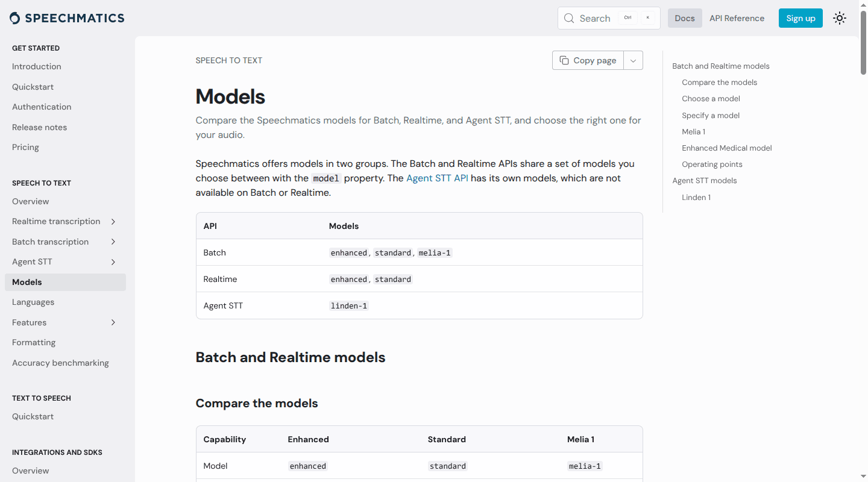
Task: Open the Languages page
Action: coord(33,302)
